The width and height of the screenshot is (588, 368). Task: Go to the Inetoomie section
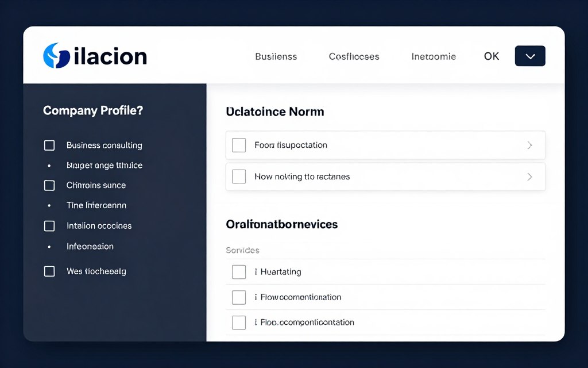point(433,56)
